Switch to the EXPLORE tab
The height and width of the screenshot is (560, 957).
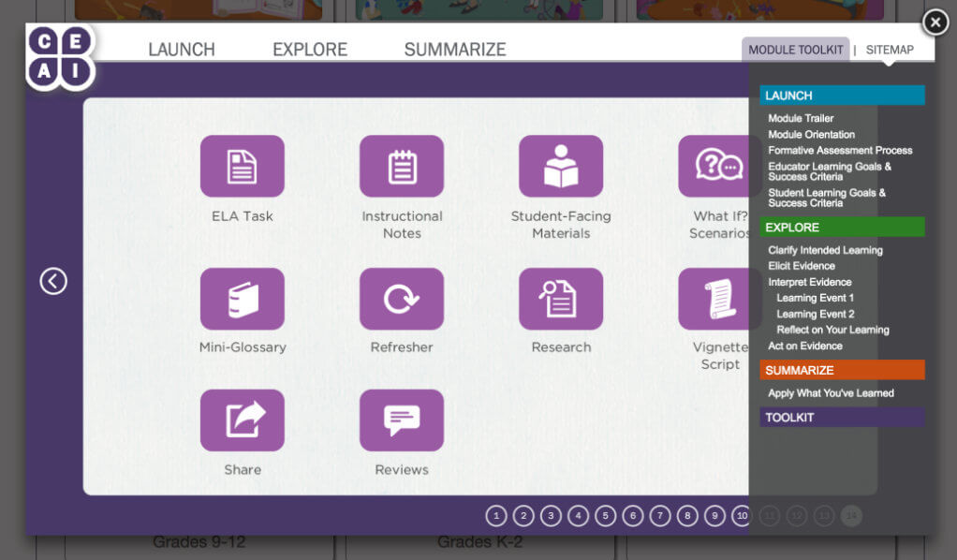pos(310,50)
